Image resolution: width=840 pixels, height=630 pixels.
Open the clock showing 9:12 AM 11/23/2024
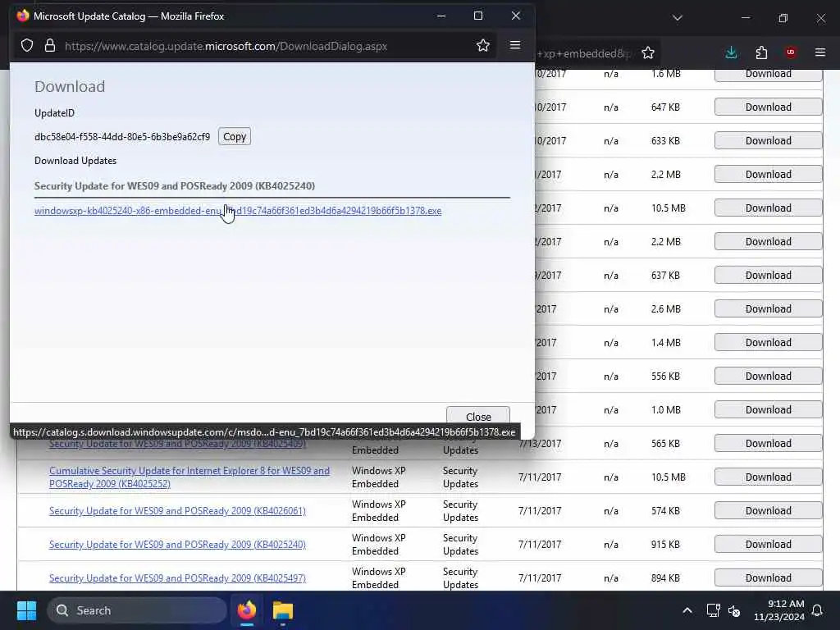point(779,610)
